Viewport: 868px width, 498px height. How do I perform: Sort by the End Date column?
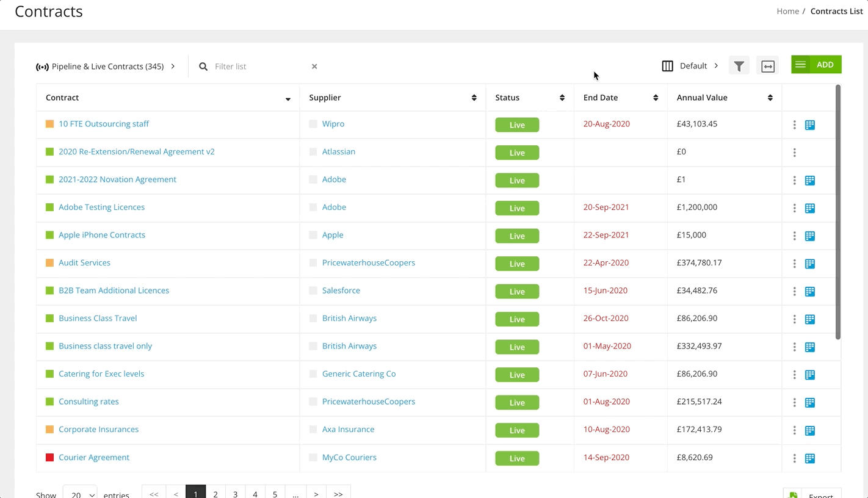621,98
